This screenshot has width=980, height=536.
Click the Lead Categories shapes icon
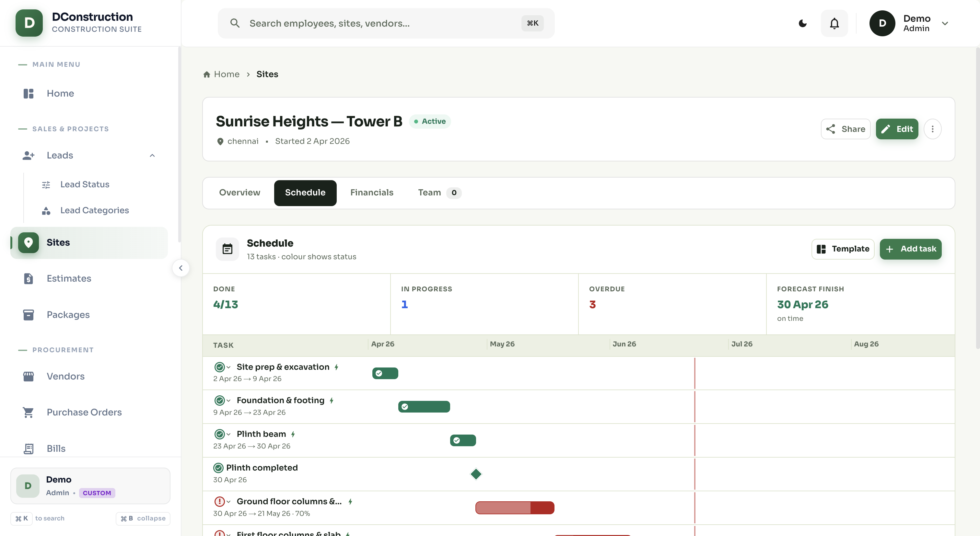46,211
